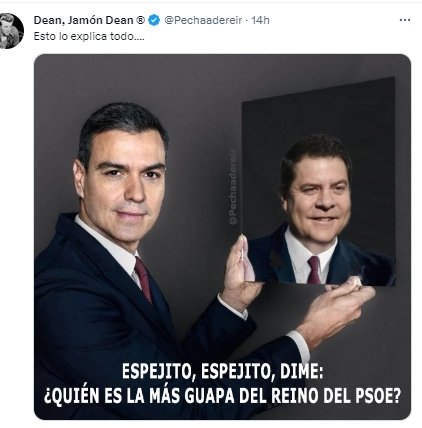
Task: Select the tweet text 'Esto lo explica todo....'
Action: (89, 36)
